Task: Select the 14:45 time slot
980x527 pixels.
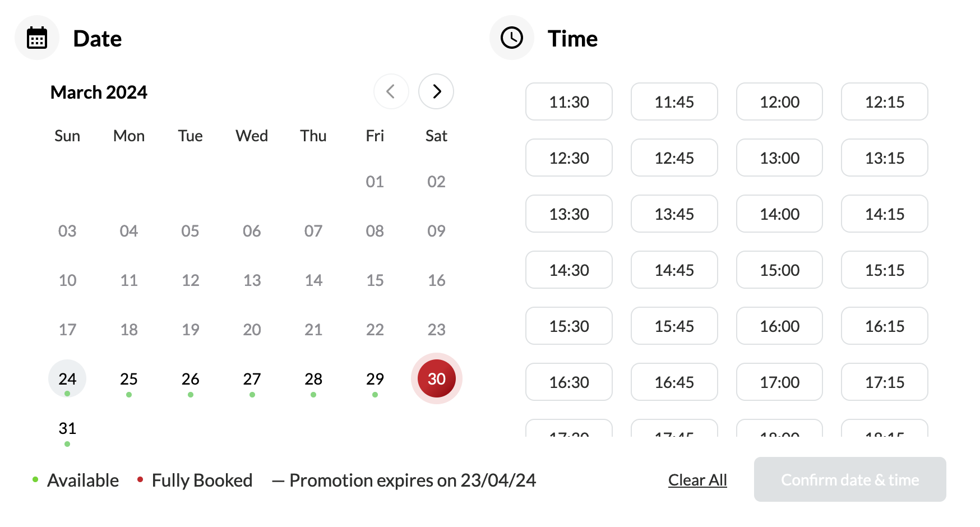Action: pos(674,270)
